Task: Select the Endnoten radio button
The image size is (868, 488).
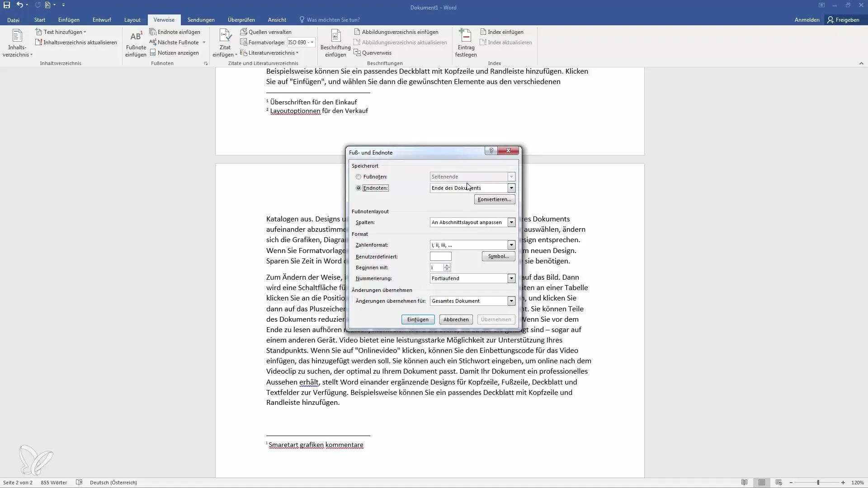Action: pos(359,188)
